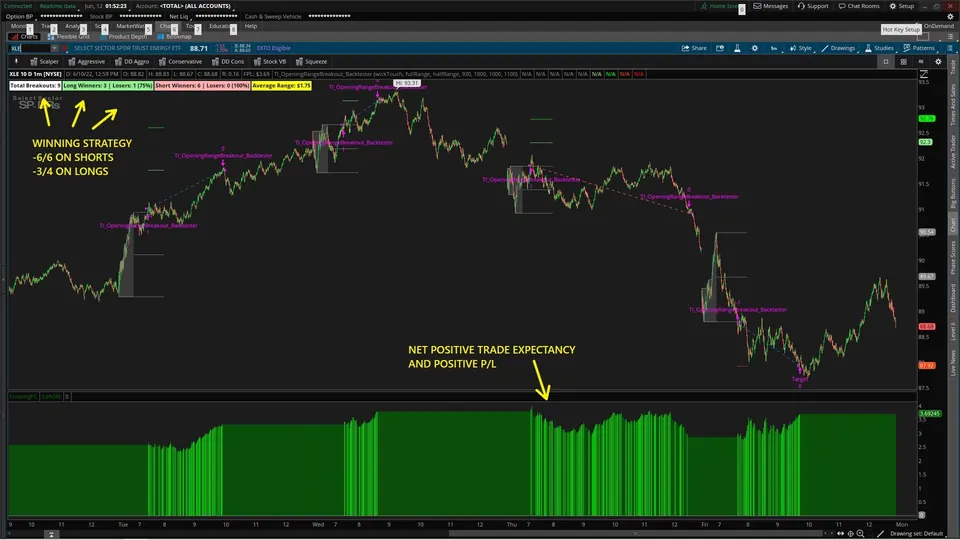The height and width of the screenshot is (540, 960).
Task: Apply the Squeeze study set
Action: coord(311,61)
